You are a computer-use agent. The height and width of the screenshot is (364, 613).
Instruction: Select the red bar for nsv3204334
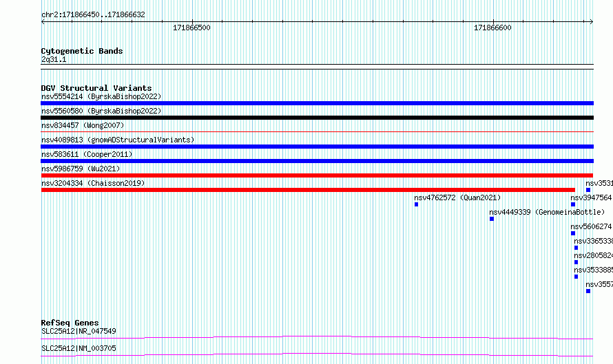[308, 190]
